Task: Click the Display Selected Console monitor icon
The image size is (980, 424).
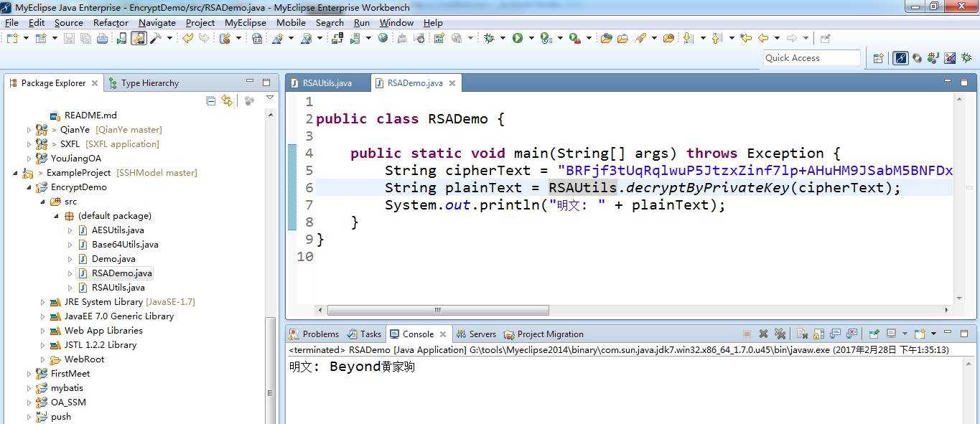Action: point(892,334)
